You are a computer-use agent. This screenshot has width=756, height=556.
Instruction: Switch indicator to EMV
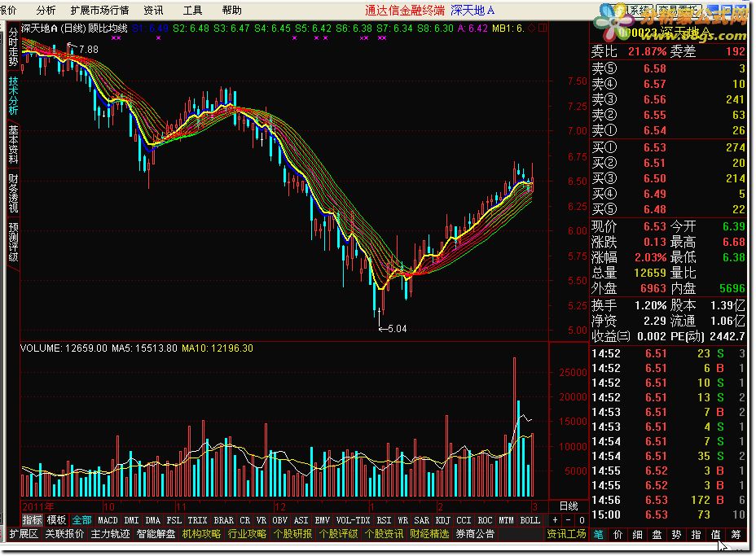click(322, 520)
